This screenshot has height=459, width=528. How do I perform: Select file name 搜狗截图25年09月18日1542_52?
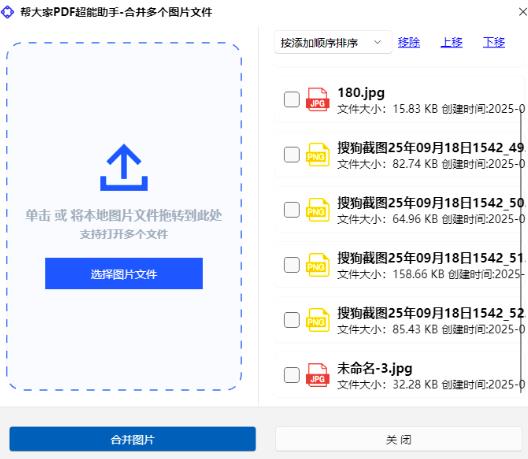[431, 313]
